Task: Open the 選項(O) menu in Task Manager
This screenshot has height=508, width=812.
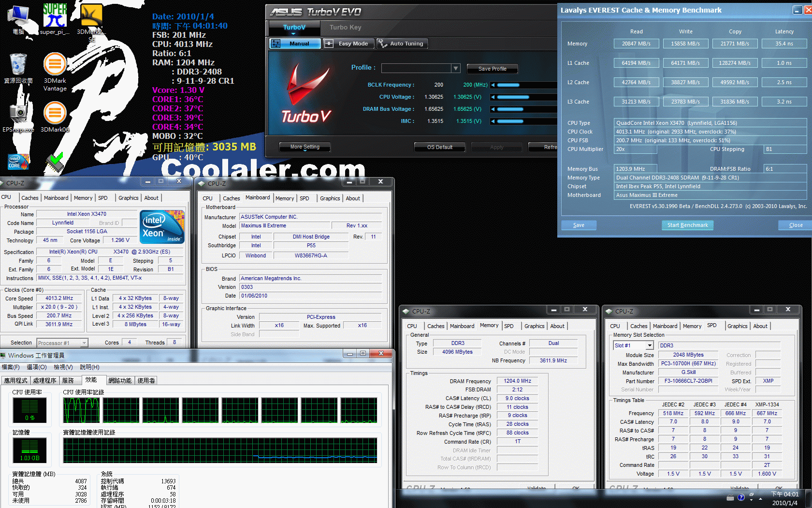Action: [x=36, y=367]
